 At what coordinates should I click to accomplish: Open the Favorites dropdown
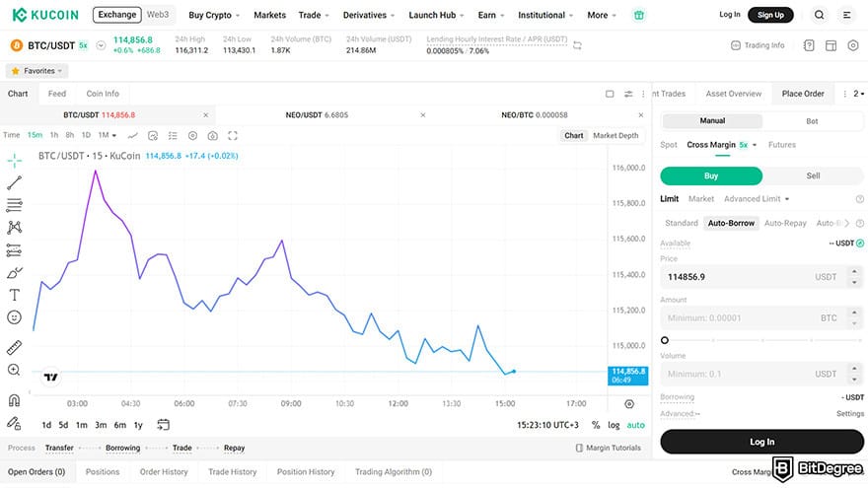point(37,71)
